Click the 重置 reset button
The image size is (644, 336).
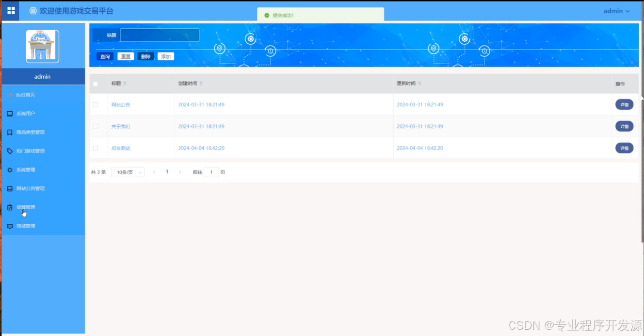(x=126, y=56)
